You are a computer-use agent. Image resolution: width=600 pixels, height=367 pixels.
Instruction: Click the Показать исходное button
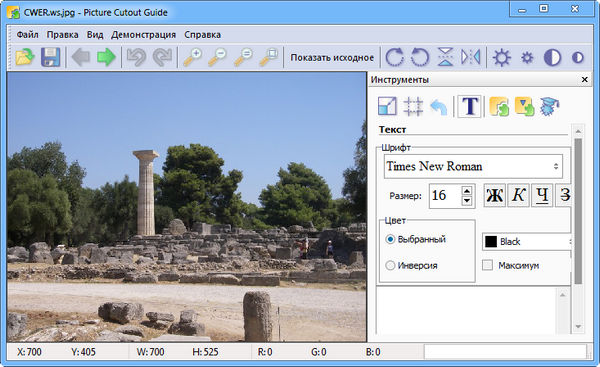point(332,58)
